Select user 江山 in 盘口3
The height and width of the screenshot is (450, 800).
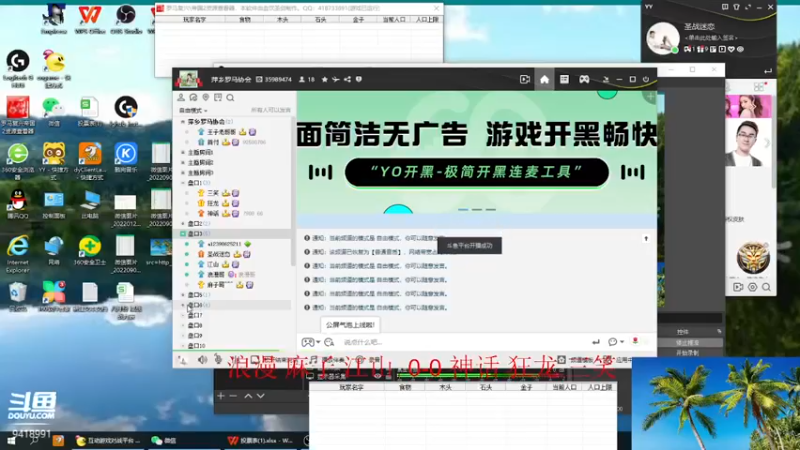click(213, 264)
